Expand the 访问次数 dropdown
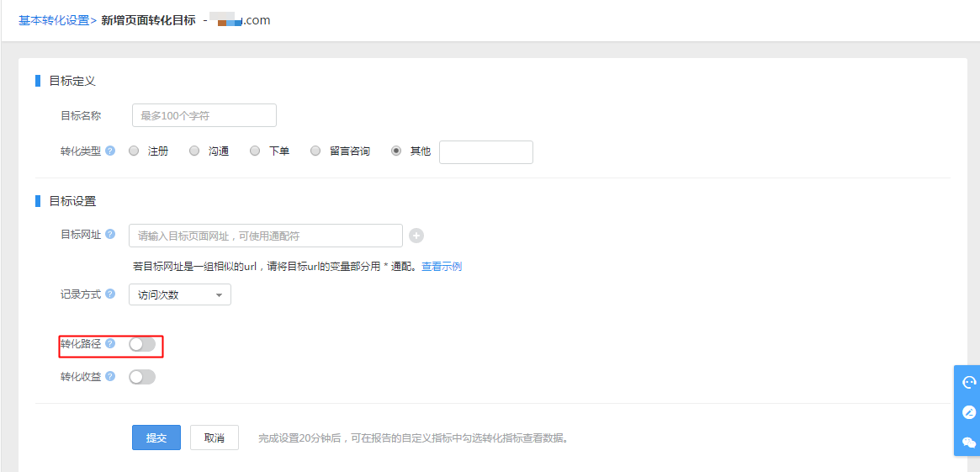This screenshot has width=980, height=472. click(179, 295)
